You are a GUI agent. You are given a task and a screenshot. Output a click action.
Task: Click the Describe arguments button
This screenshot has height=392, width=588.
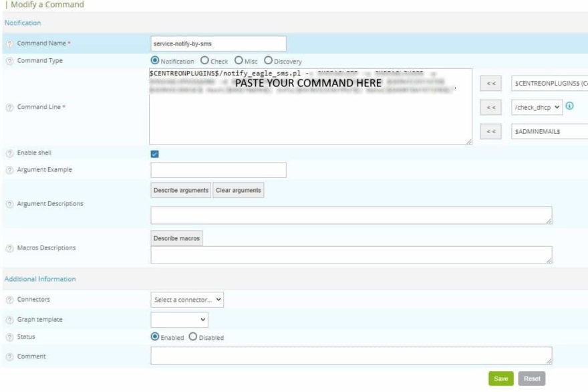click(x=181, y=190)
